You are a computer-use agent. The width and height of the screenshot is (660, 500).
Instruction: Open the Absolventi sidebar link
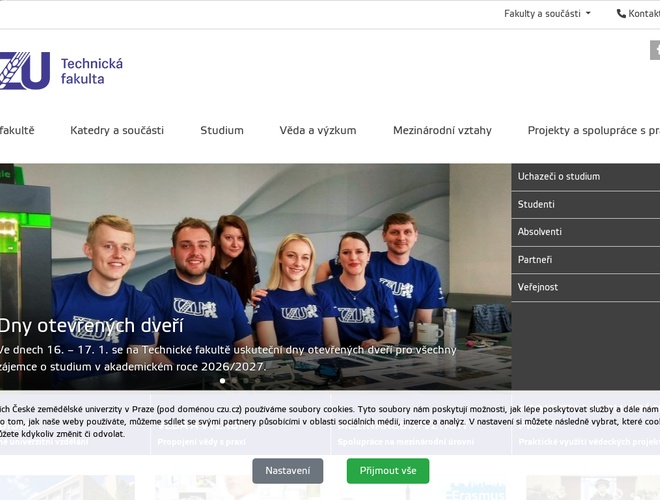pos(539,232)
